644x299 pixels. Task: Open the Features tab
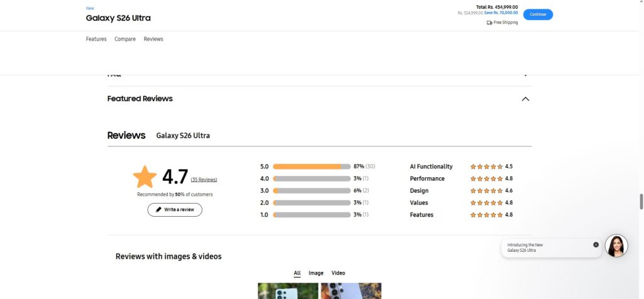96,39
